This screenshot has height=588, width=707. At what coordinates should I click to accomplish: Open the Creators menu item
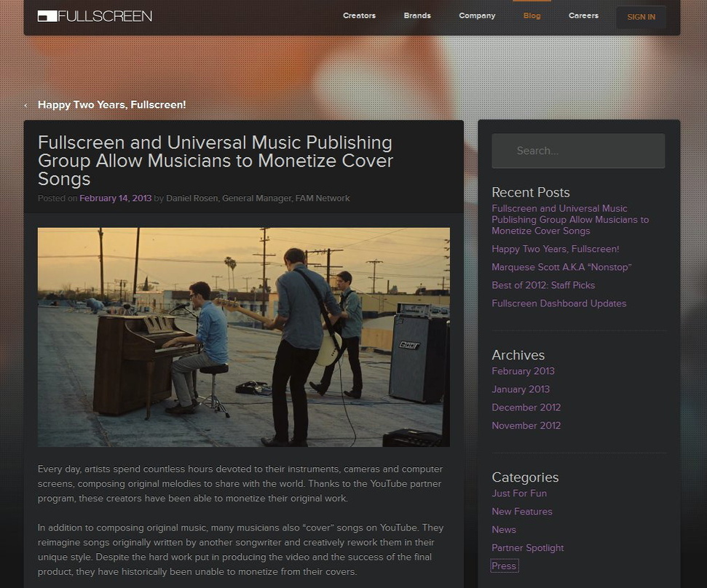point(359,16)
